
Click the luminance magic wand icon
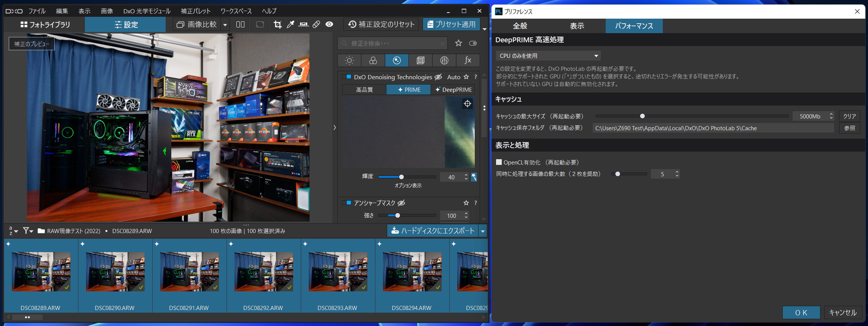pyautogui.click(x=474, y=177)
